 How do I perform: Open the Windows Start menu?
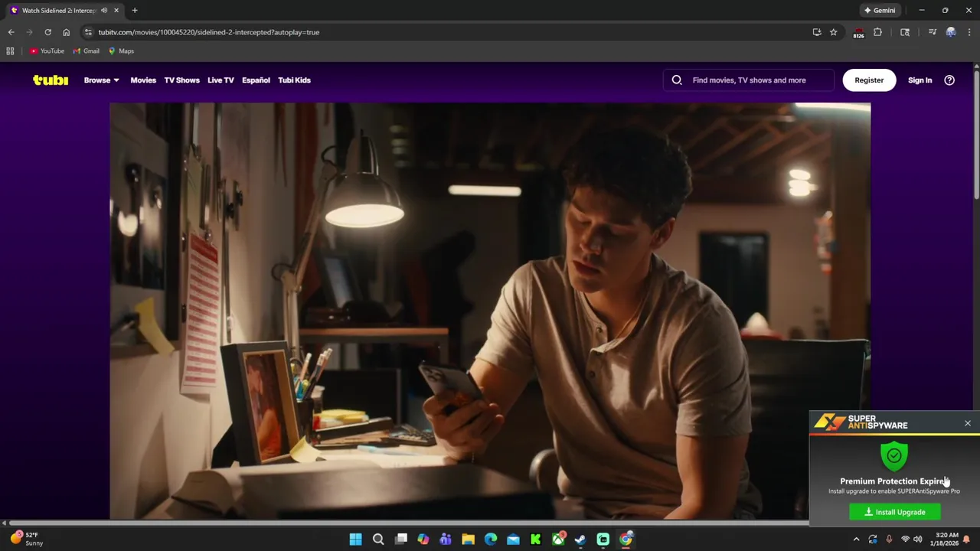355,540
